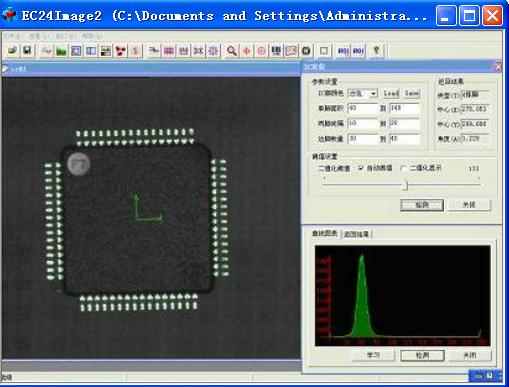Switch to the 返回结果 tab
This screenshot has width=509, height=387.
356,234
